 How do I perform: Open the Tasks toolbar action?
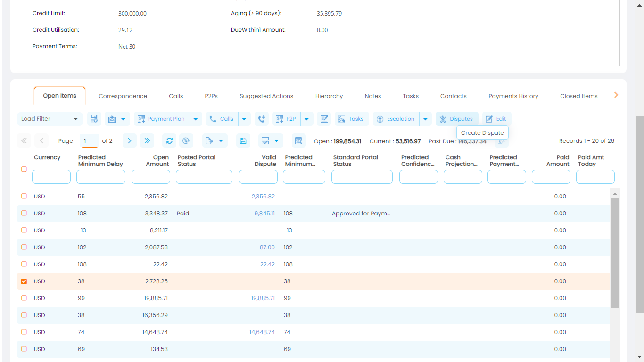pyautogui.click(x=351, y=119)
